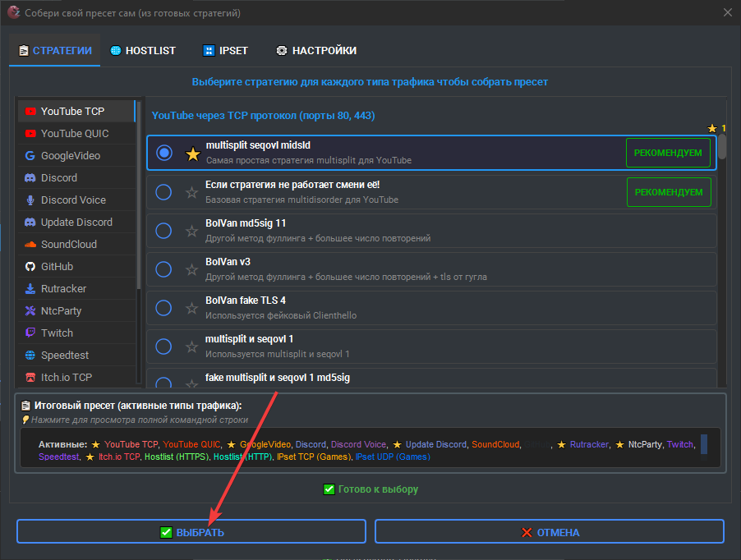The height and width of the screenshot is (560, 741).
Task: Star the BolVan fake TLS 4 strategy
Action: (x=191, y=309)
